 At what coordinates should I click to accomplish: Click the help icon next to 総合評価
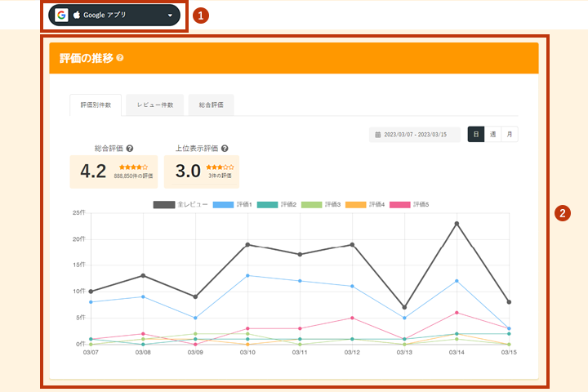point(130,149)
